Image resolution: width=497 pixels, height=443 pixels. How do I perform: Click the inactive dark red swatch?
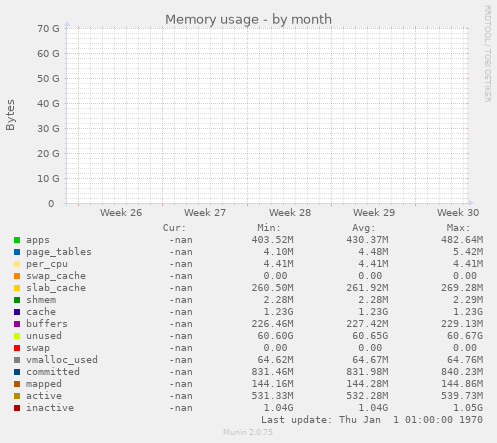click(x=17, y=408)
